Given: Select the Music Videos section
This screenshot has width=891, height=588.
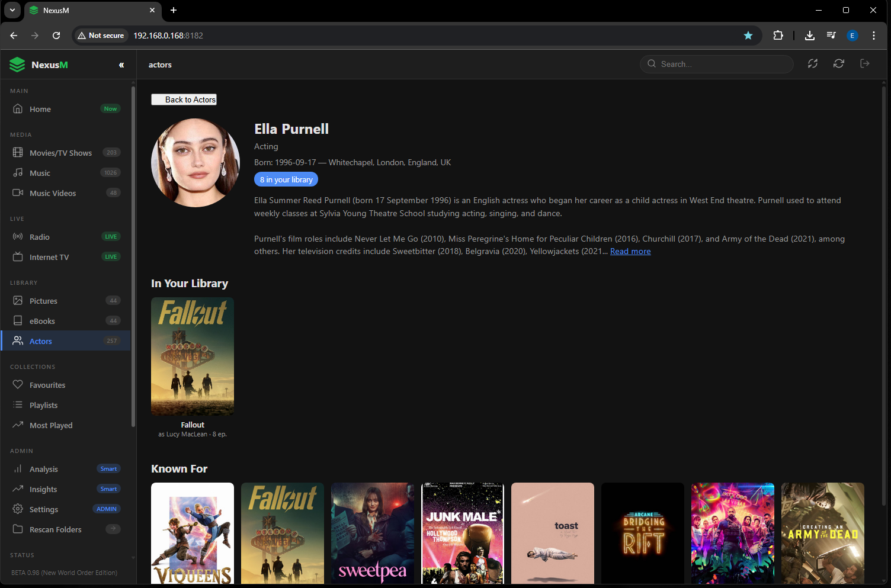Looking at the screenshot, I should pyautogui.click(x=53, y=192).
